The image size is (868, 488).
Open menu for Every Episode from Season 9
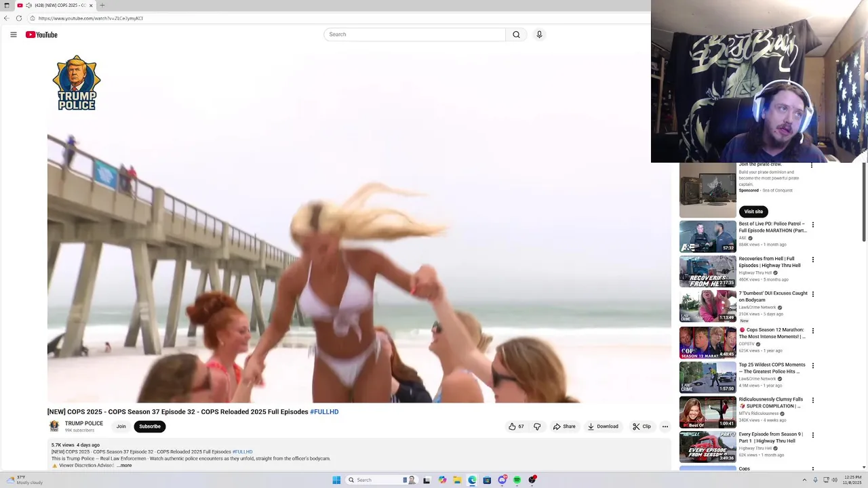[813, 436]
